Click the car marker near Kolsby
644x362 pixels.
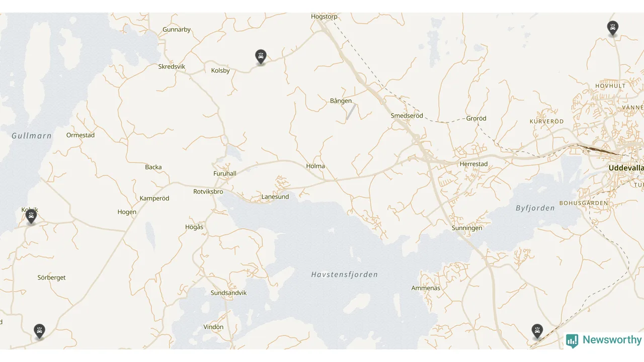tap(261, 57)
